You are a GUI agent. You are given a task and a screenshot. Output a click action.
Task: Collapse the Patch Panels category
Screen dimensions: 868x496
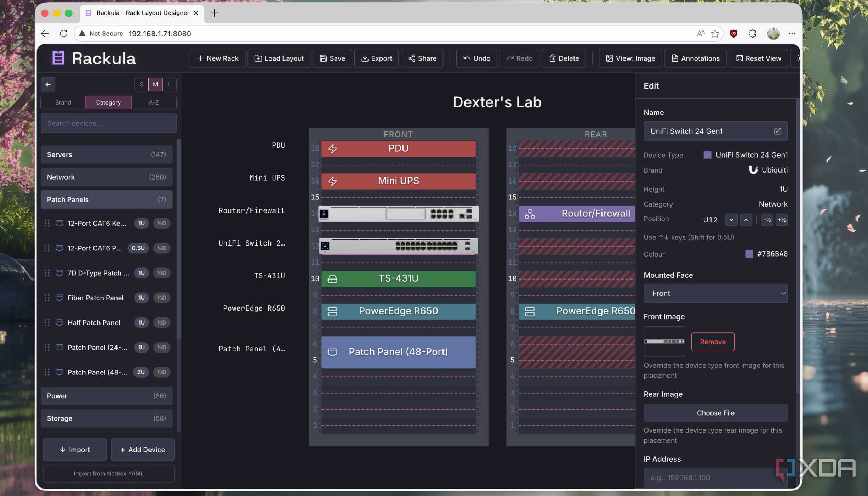[x=107, y=199]
